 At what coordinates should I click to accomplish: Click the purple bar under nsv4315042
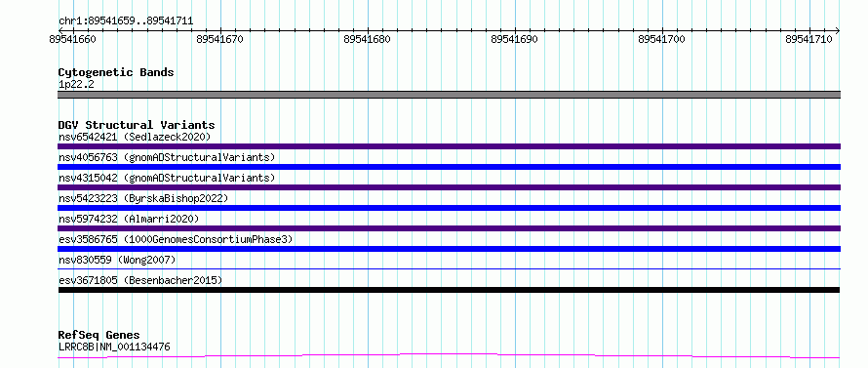[449, 187]
